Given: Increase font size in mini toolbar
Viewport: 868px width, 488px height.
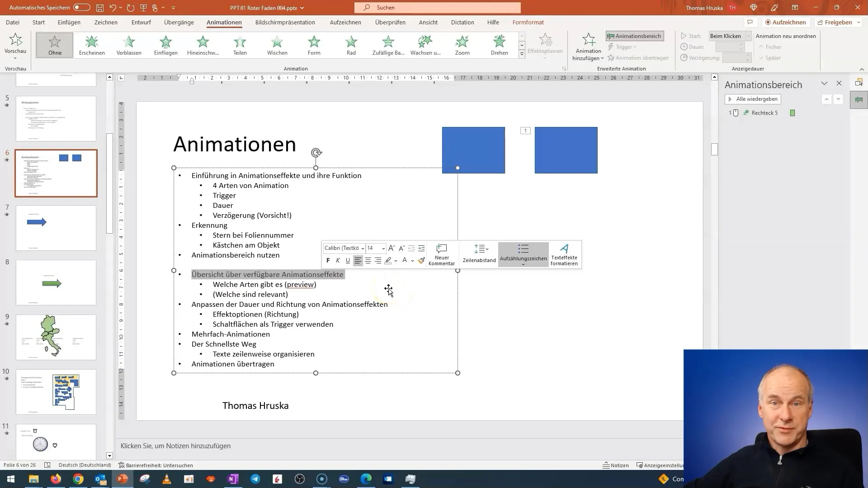Looking at the screenshot, I should tap(392, 248).
